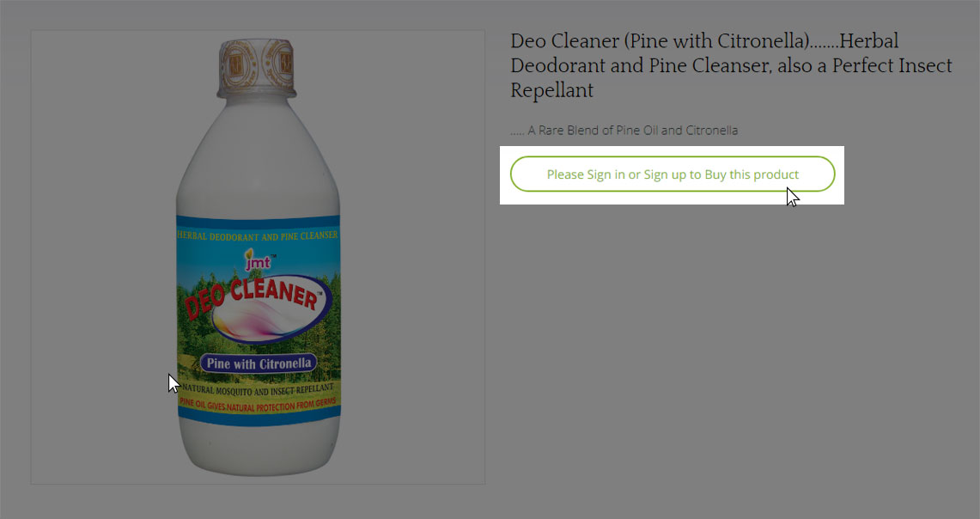Click the words Sign in inside the green button
This screenshot has height=519, width=980.
(597, 174)
